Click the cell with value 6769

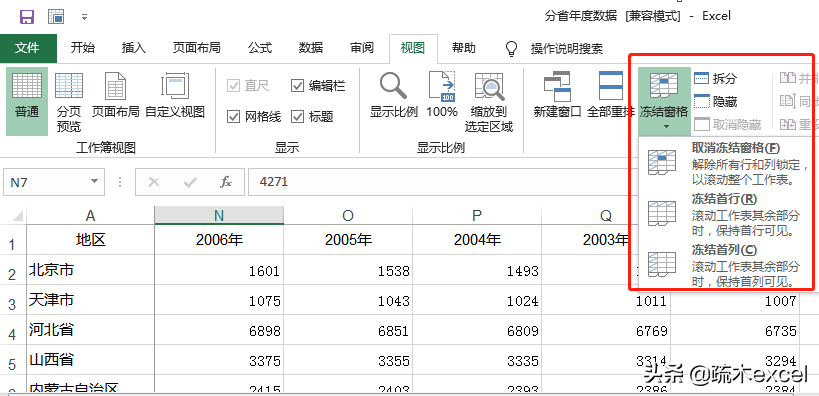coord(606,330)
